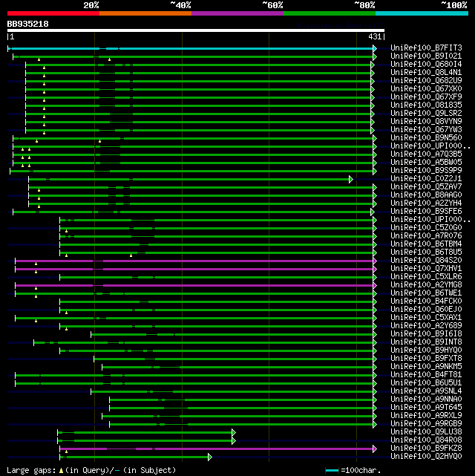Select the UniRef100_A9NKM5 label

(x=426, y=366)
